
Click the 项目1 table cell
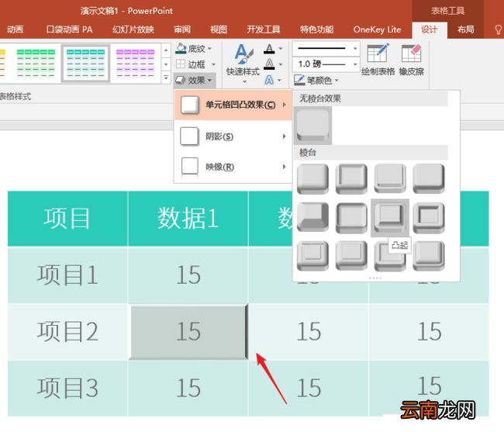click(x=67, y=275)
